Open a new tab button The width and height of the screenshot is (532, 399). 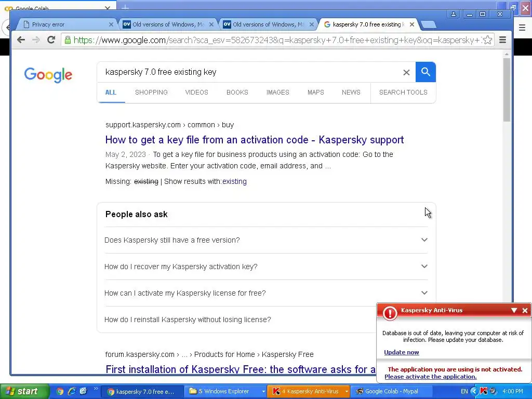(429, 24)
